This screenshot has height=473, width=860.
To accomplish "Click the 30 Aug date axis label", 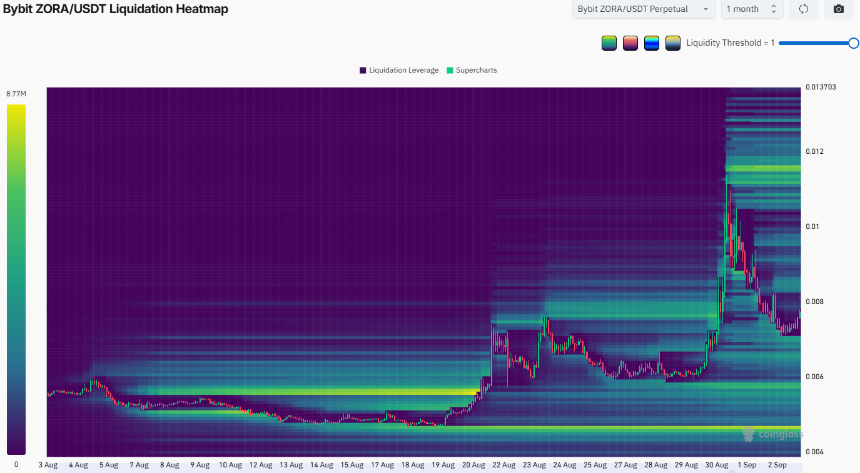I will pos(717,465).
